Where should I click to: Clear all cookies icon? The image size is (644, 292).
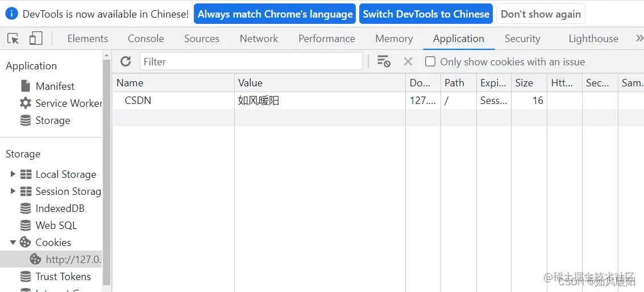click(x=384, y=61)
